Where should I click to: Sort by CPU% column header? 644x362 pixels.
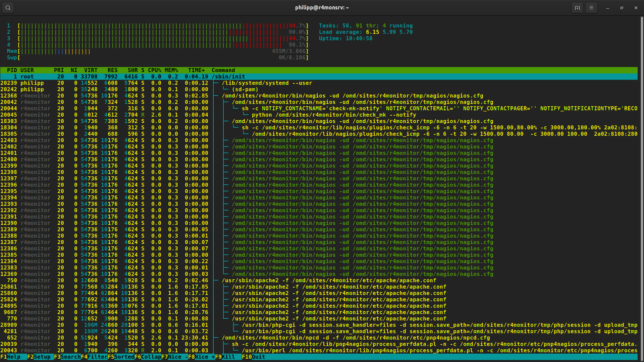tap(155, 70)
